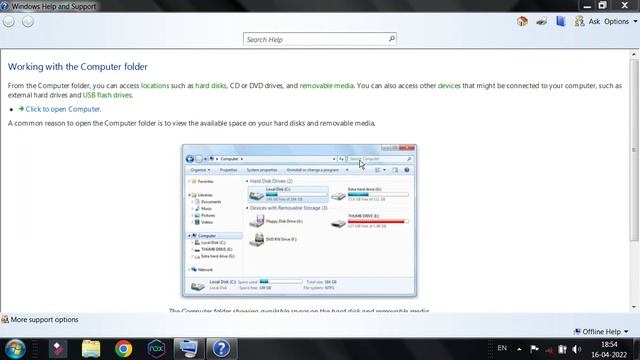This screenshot has height=360, width=640.
Task: Click the magnifier Search Help button
Action: 391,39
